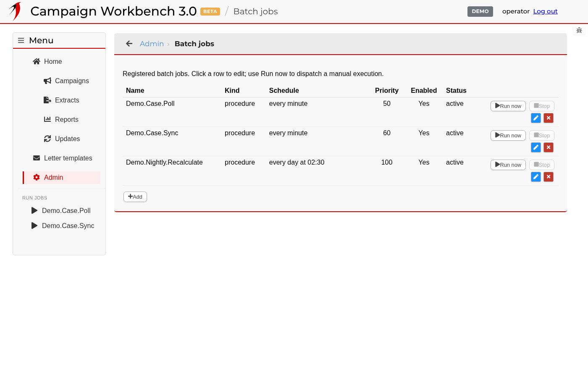Open the Demo.Case.Sync row name

tap(152, 133)
